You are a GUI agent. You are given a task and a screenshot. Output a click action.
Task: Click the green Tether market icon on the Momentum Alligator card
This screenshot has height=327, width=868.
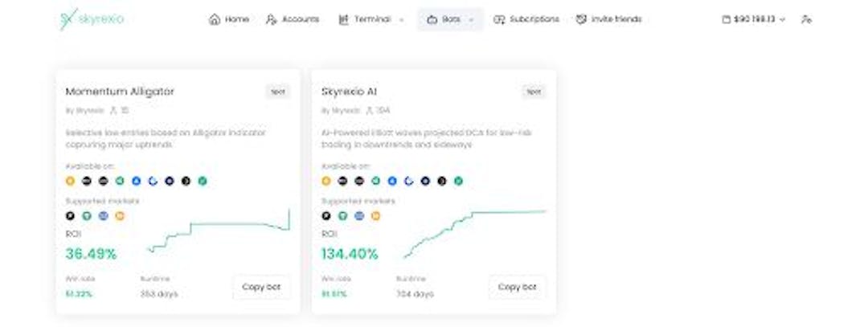(x=87, y=216)
